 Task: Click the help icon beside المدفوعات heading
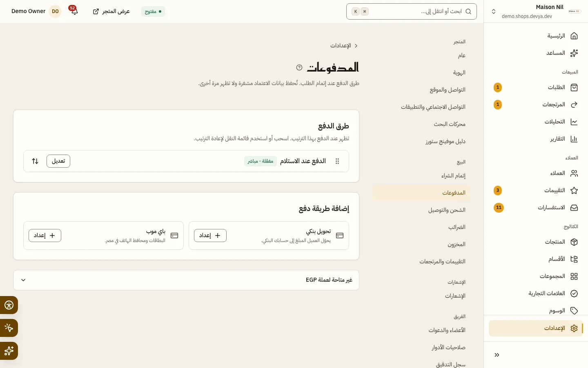pos(299,67)
